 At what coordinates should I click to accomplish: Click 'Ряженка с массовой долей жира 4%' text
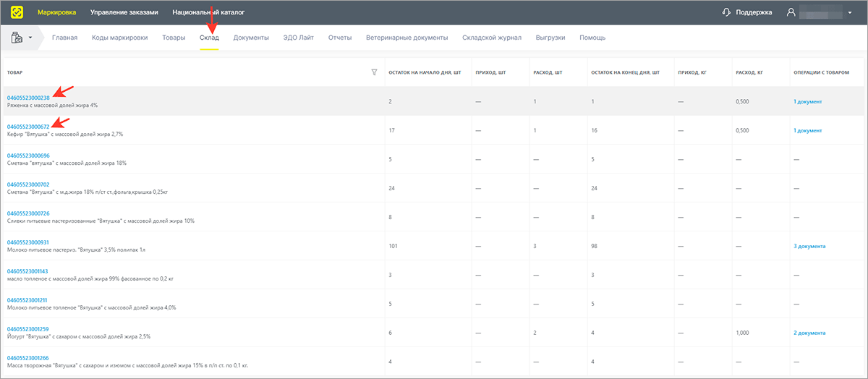click(52, 106)
